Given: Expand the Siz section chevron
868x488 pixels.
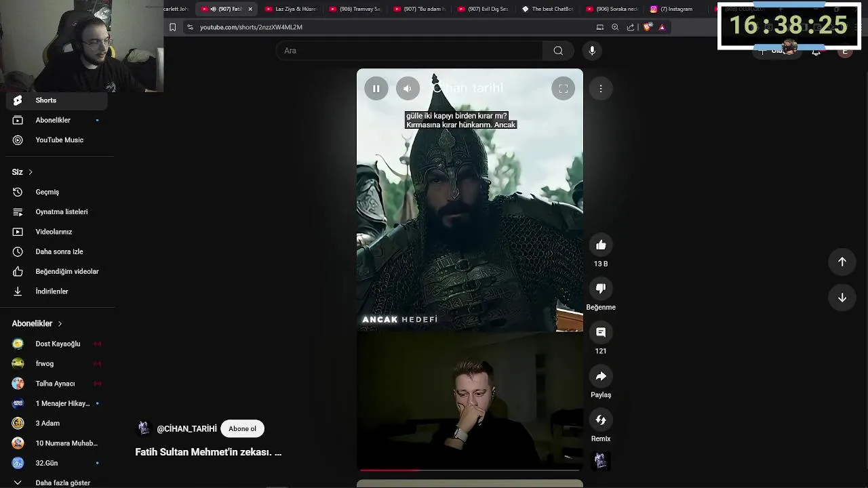Looking at the screenshot, I should point(31,172).
